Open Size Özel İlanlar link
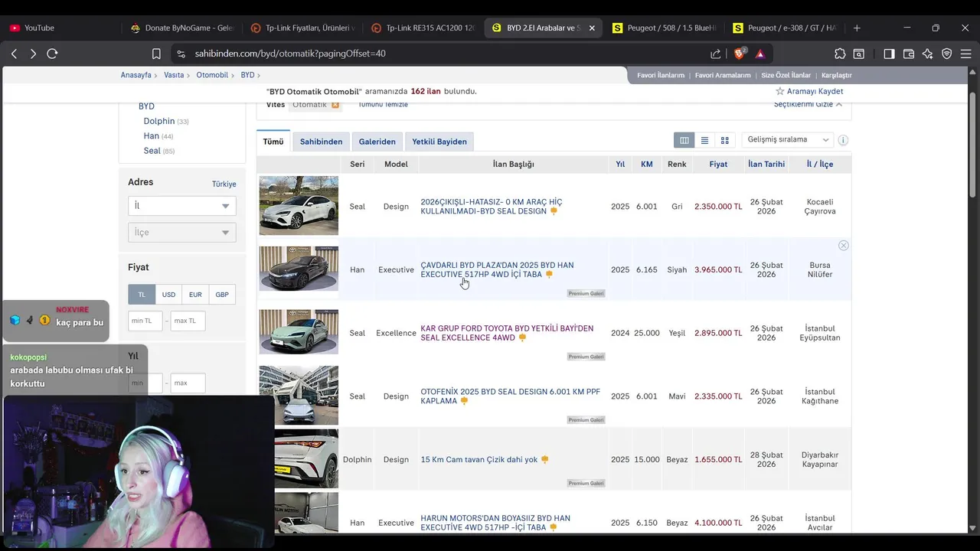980x551 pixels. tap(786, 75)
